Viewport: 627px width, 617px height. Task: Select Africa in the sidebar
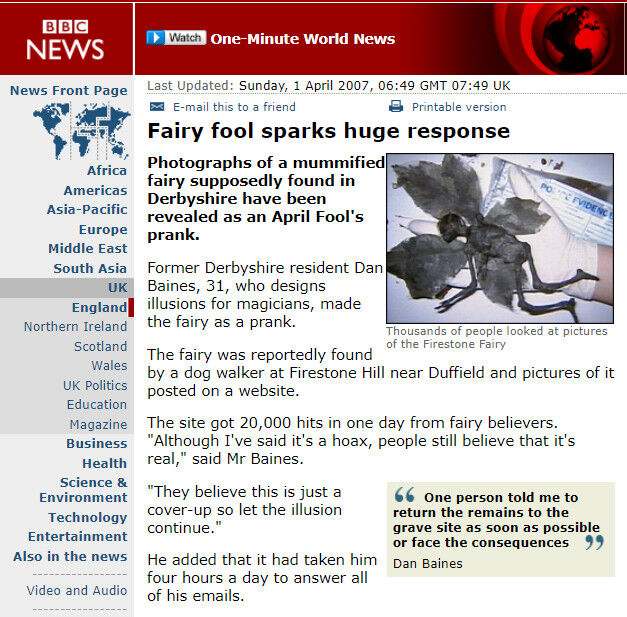(x=106, y=170)
